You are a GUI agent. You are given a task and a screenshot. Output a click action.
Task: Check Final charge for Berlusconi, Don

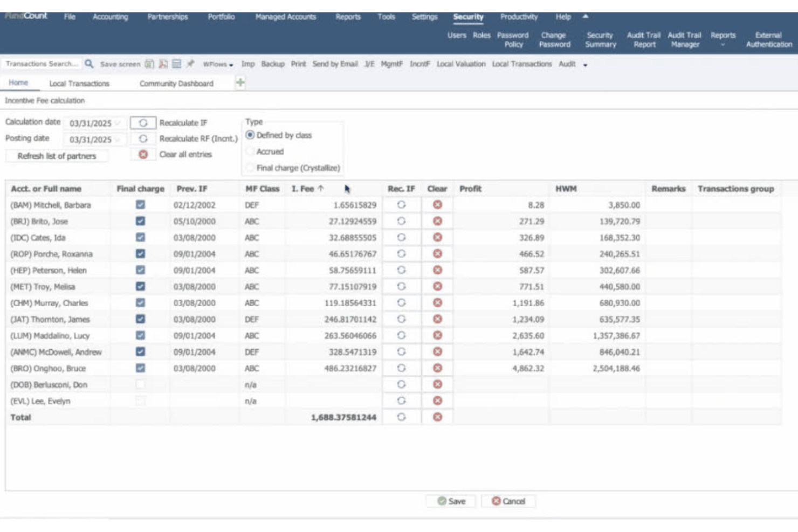tap(140, 384)
